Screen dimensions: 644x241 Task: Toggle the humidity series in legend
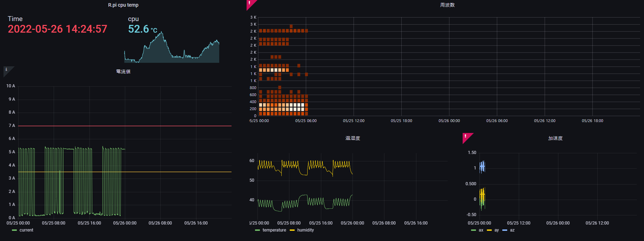click(x=306, y=230)
